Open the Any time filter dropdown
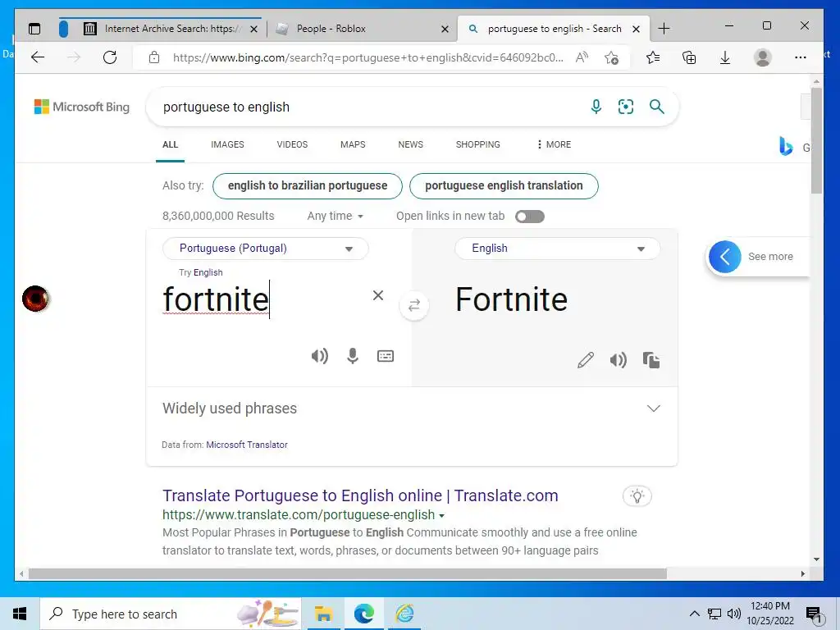 point(336,216)
